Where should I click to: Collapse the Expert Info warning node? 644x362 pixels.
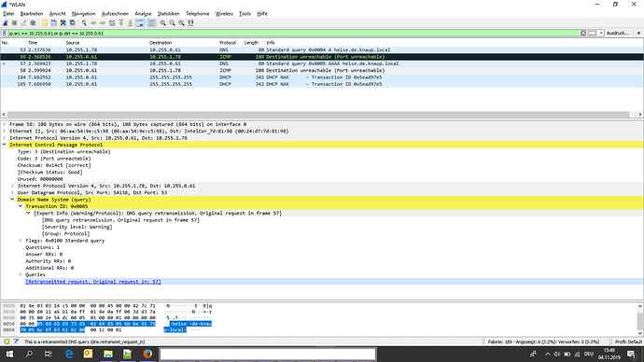point(28,213)
